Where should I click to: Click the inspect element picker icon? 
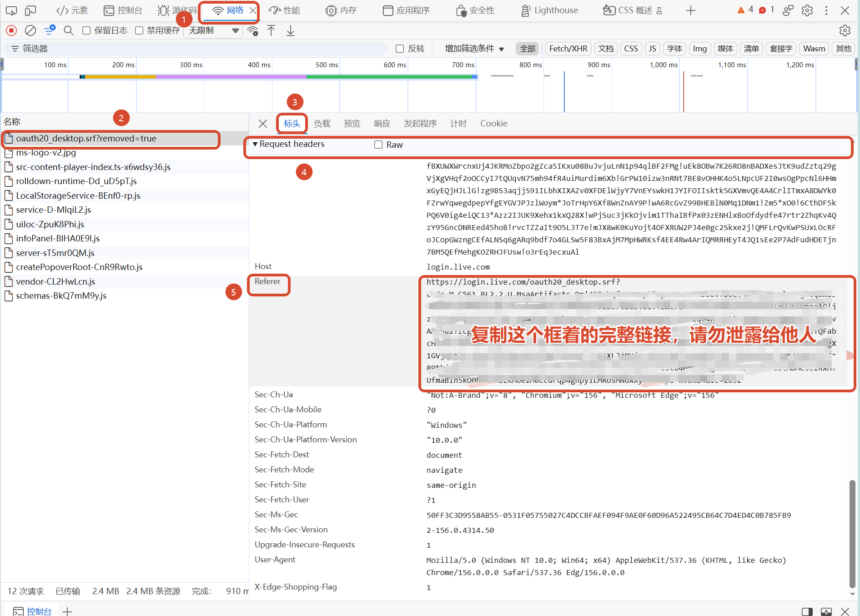pyautogui.click(x=11, y=10)
